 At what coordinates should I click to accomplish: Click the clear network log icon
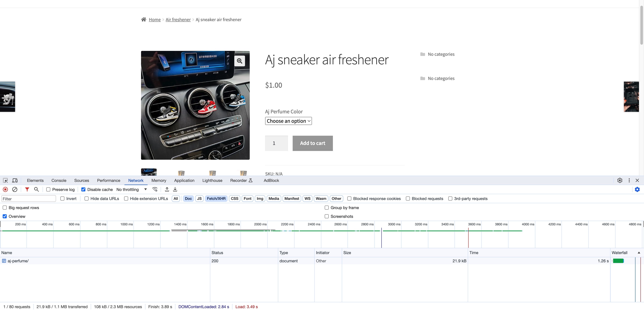click(x=15, y=190)
